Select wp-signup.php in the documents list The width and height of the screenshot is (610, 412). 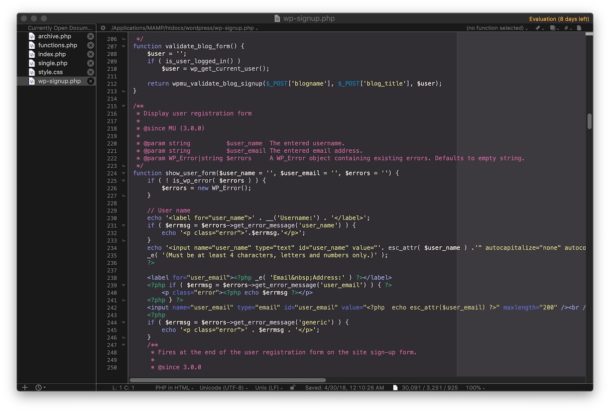pos(59,81)
